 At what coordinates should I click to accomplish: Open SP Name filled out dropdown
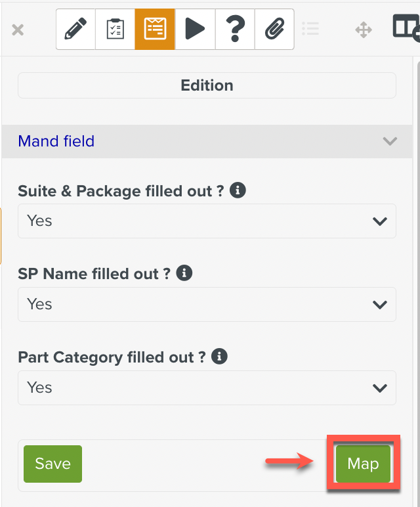click(207, 304)
